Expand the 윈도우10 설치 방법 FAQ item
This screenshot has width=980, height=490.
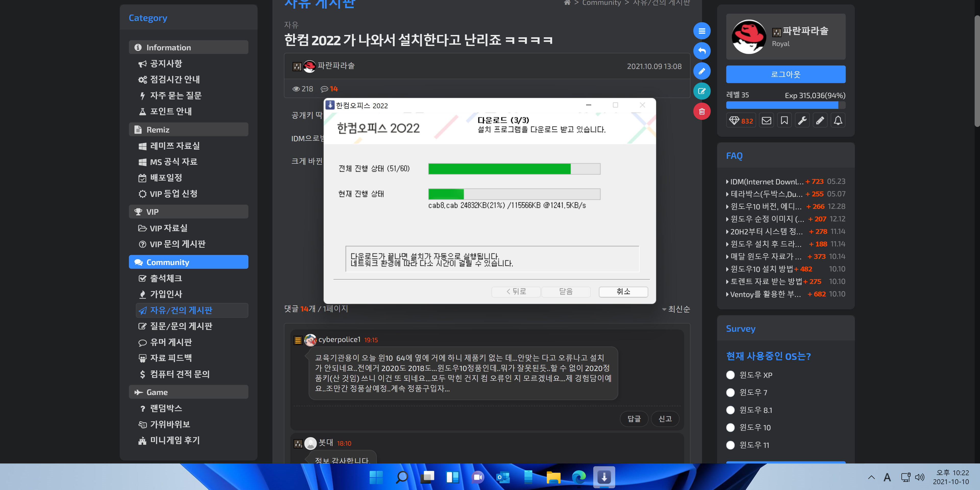click(759, 269)
